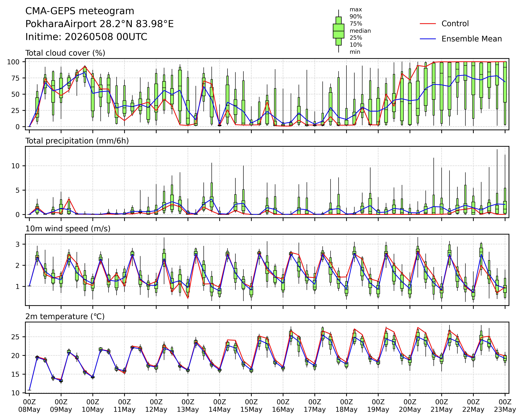Select the CMA-GEPS meteogram title text

click(x=80, y=11)
